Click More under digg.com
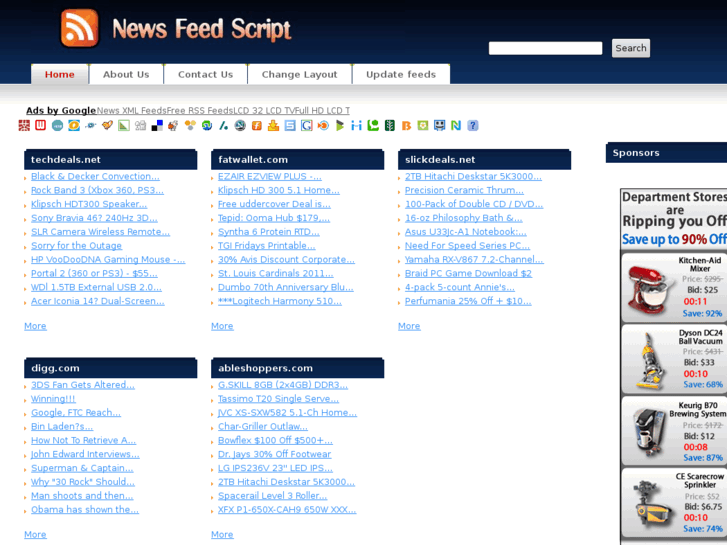Screen dimensions: 727x545 click(x=35, y=535)
